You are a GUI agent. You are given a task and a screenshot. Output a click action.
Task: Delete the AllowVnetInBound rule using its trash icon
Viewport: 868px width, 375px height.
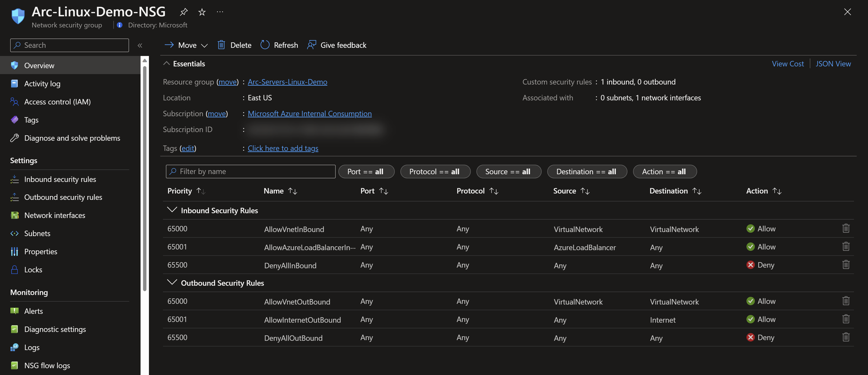(x=846, y=229)
